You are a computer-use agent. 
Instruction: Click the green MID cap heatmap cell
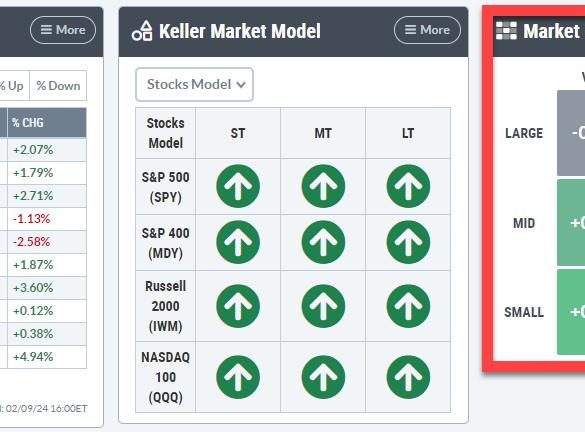coord(571,223)
